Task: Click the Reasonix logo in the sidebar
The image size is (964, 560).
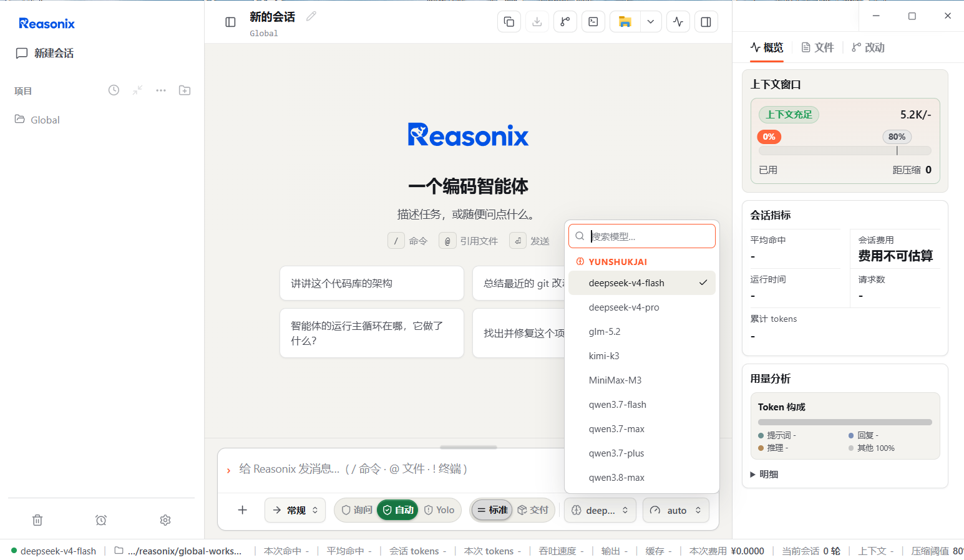Action: tap(47, 24)
